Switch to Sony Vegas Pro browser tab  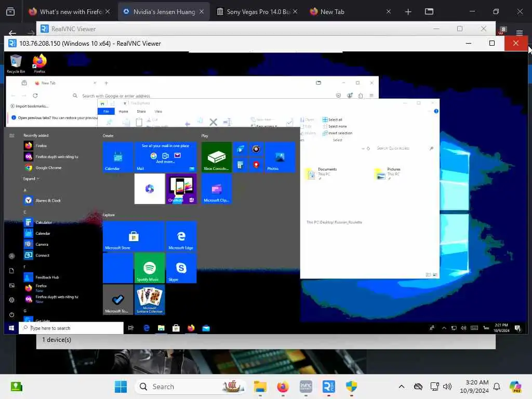258,11
